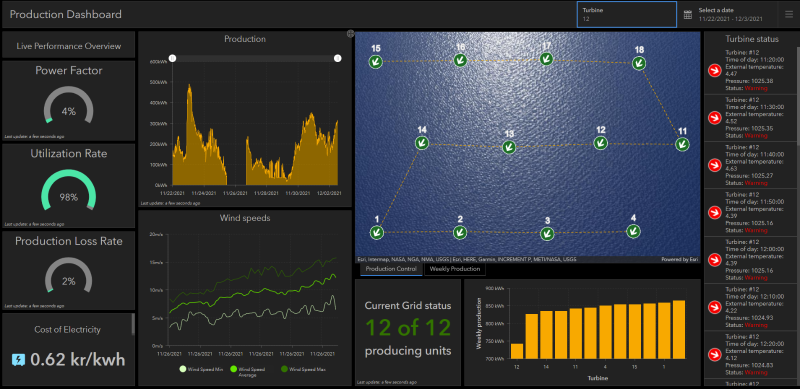The width and height of the screenshot is (800, 389).
Task: Select turbine 18 marker on the map
Action: tap(639, 63)
